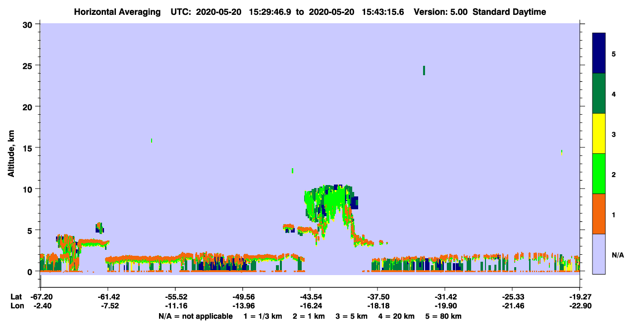Click the 'Standard Daytime' title text

509,12
